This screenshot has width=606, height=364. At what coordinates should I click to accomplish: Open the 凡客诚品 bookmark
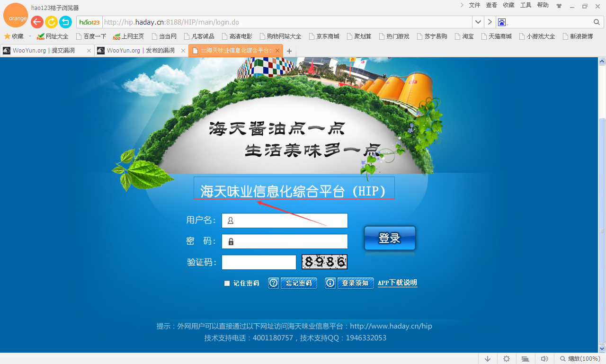[199, 36]
